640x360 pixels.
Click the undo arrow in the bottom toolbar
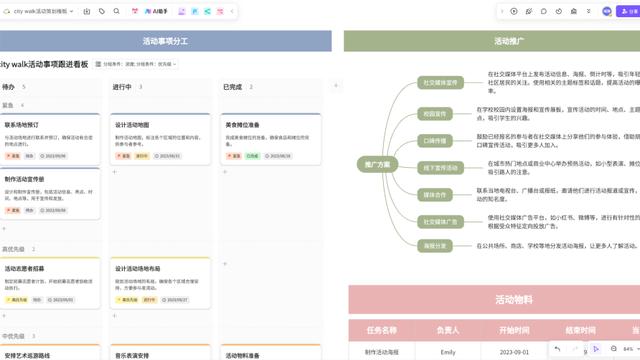tap(557, 349)
